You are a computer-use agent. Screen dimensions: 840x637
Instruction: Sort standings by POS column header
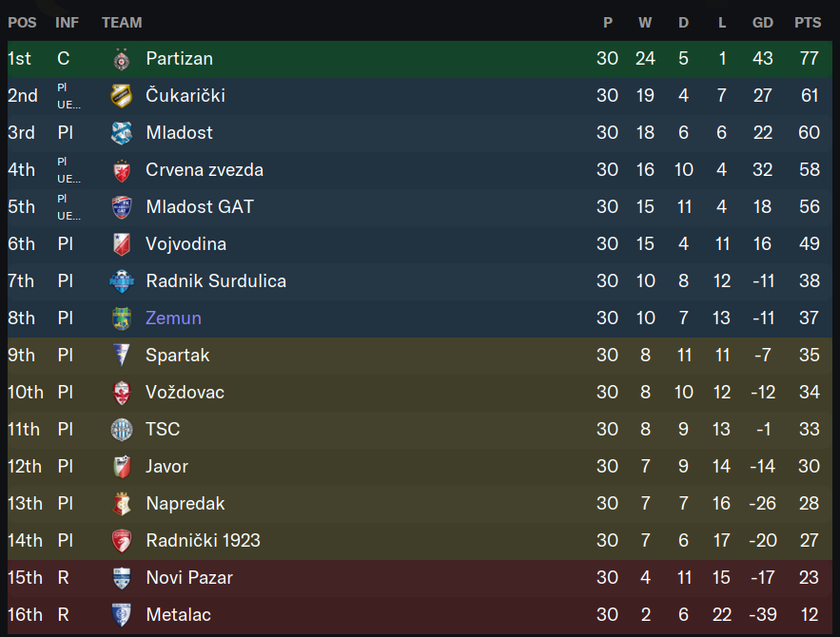(x=22, y=23)
